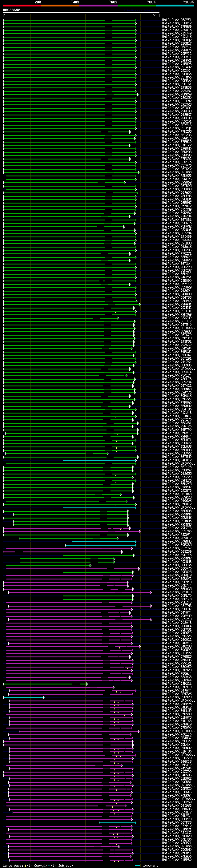The image size is (197, 868).
Task: Pick label UniRef100_A9XNM4
Action: pyautogui.click(x=177, y=514)
